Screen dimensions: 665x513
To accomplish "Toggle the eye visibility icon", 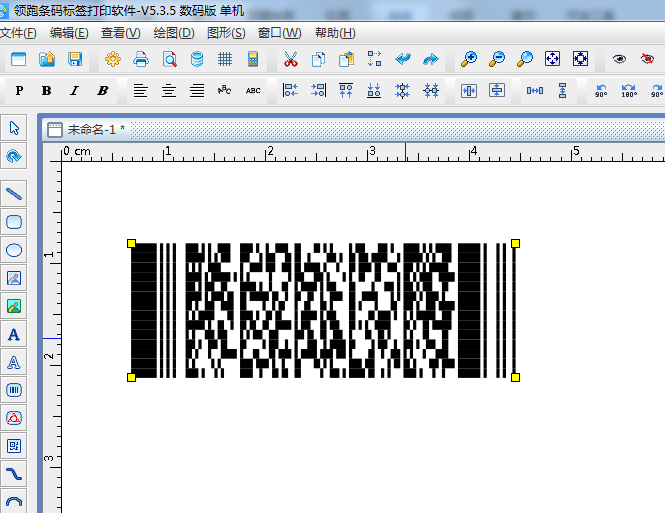I will [619, 60].
